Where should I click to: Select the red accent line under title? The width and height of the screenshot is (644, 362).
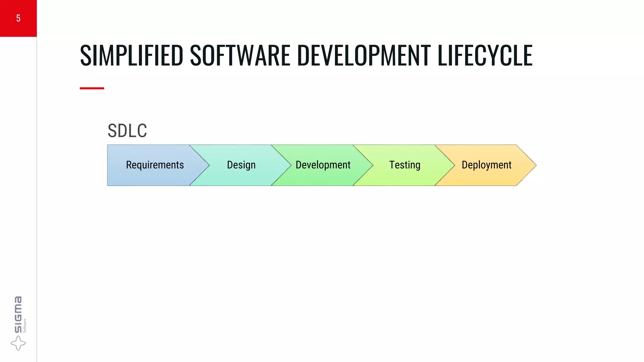tap(92, 88)
